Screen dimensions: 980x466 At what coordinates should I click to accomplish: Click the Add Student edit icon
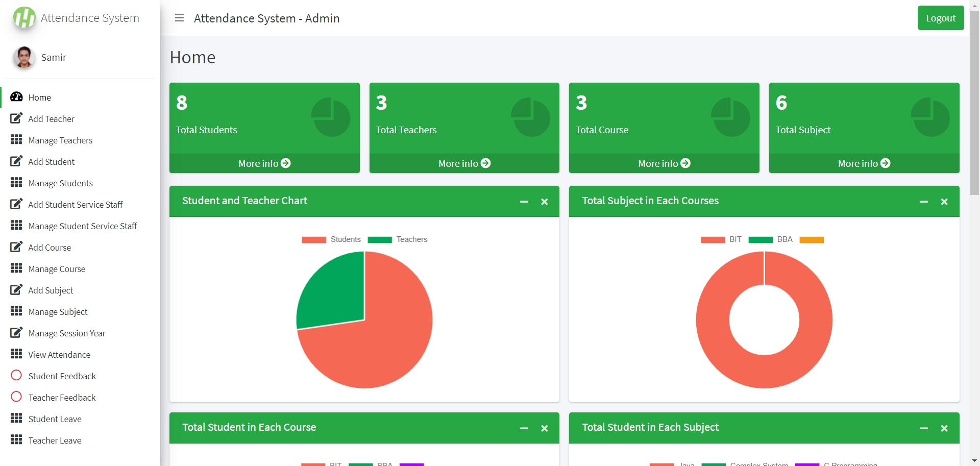point(16,161)
